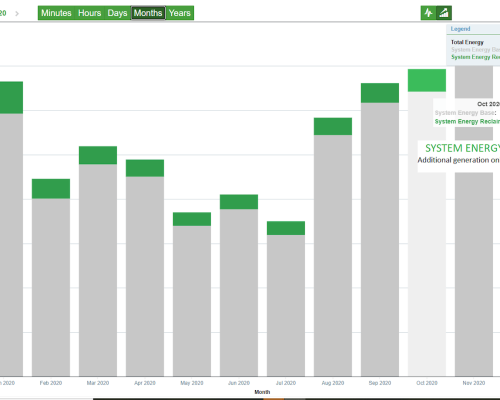The height and width of the screenshot is (400, 500).
Task: Click the 'Mar 2020' axis label
Action: pyautogui.click(x=98, y=383)
